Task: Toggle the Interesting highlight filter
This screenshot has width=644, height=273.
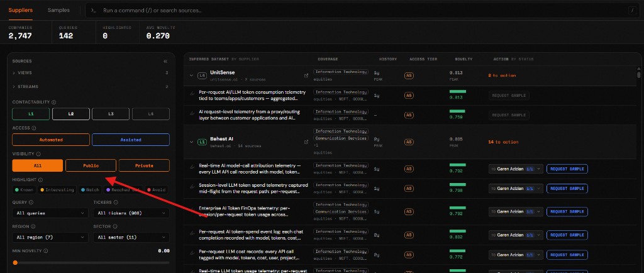Action: click(x=57, y=190)
